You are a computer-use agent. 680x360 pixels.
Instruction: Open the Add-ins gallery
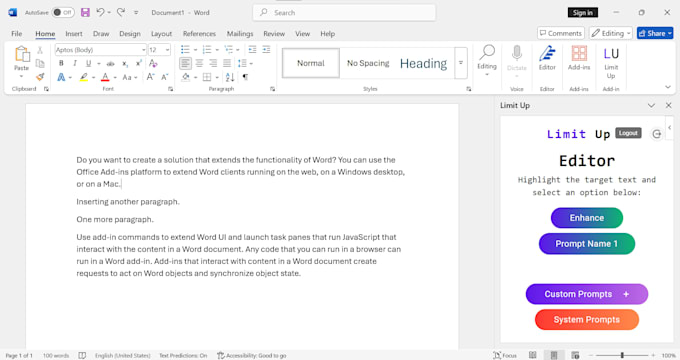click(x=579, y=58)
